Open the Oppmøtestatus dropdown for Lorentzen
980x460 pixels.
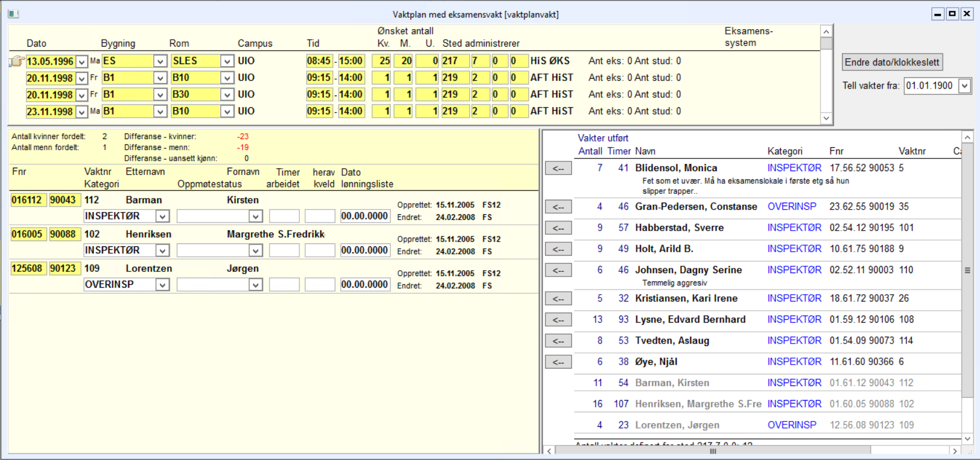coord(256,285)
